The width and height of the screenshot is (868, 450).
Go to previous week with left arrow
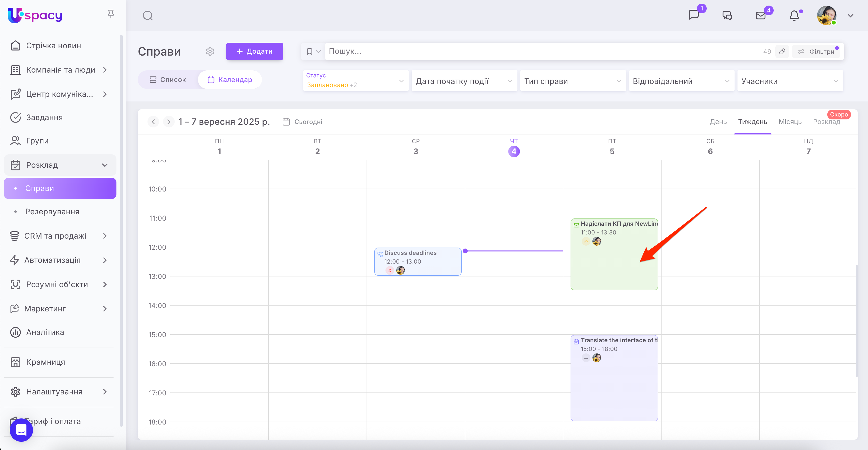click(x=154, y=122)
